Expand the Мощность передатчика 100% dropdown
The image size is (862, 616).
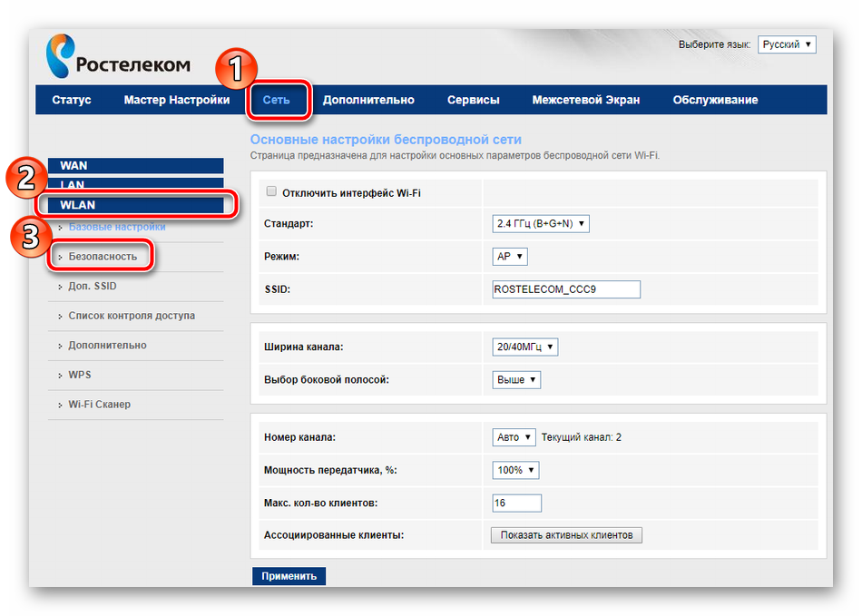[514, 470]
